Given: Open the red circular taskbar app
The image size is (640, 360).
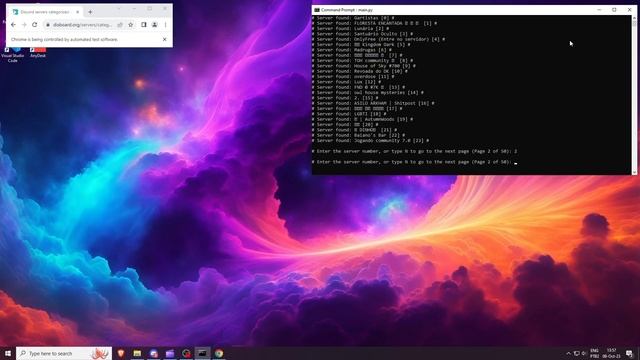Looking at the screenshot, I should [x=187, y=353].
